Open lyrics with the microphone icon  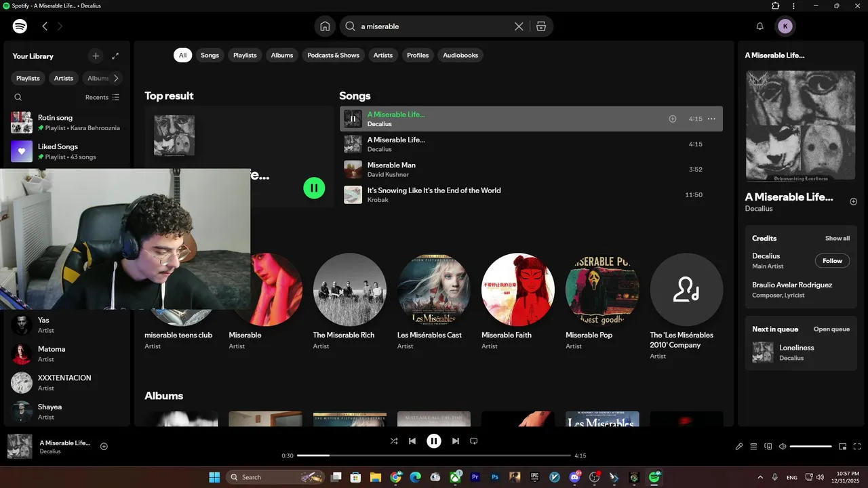739,447
